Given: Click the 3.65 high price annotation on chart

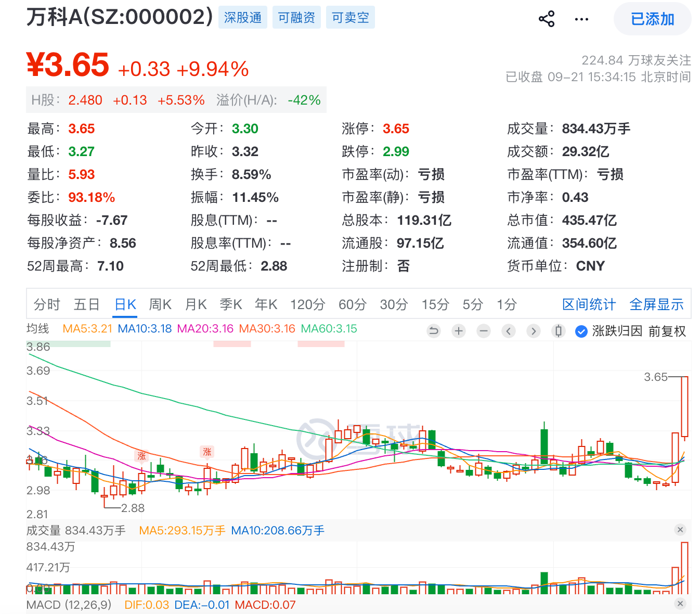Looking at the screenshot, I should click(x=655, y=377).
